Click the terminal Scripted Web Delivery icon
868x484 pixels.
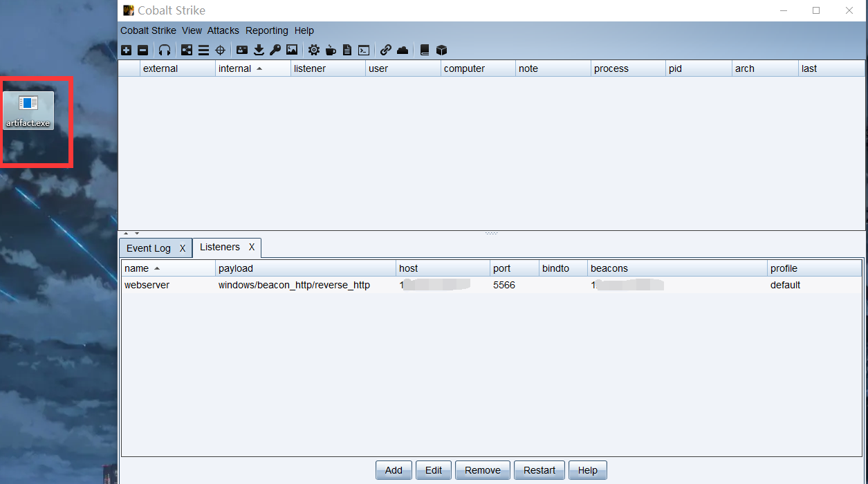364,50
